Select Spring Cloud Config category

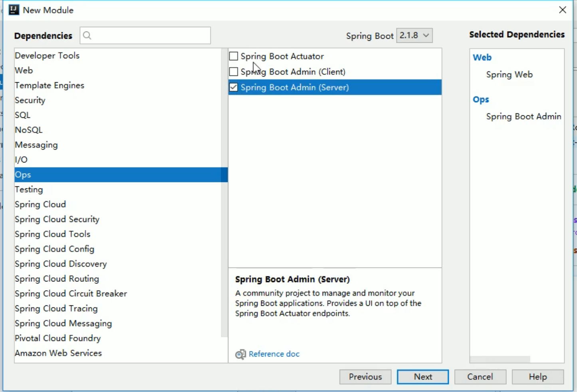[118, 249]
